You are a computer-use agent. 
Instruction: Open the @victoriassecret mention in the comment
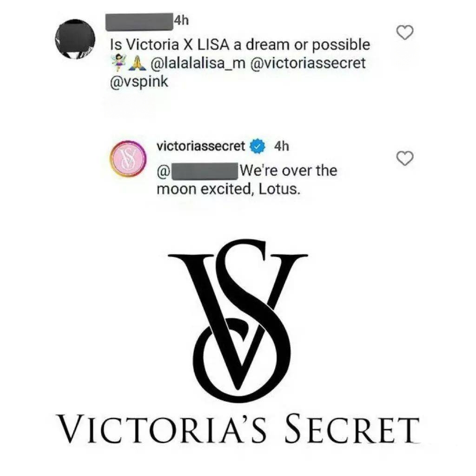coord(307,63)
